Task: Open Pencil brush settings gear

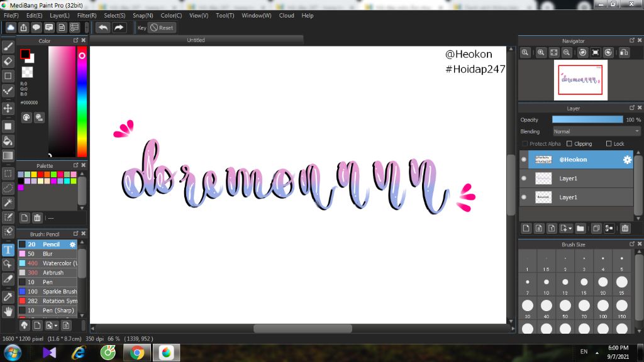Action: pos(72,244)
